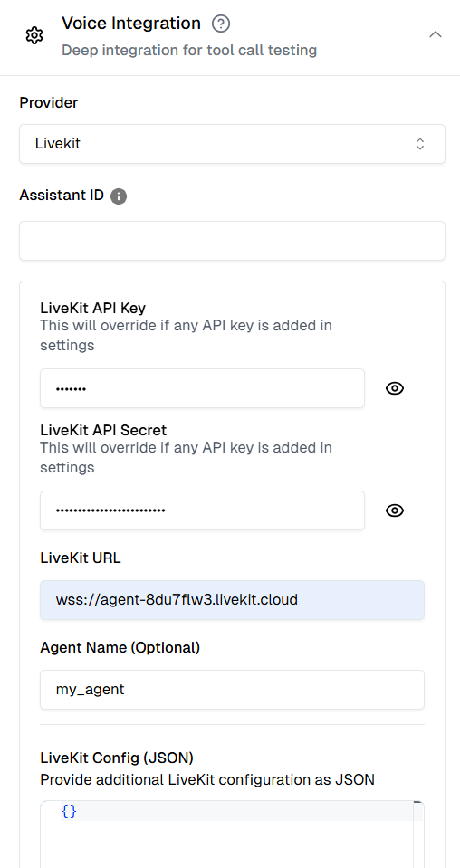This screenshot has height=868, width=460.
Task: Click the Assistant ID info icon
Action: (x=119, y=196)
